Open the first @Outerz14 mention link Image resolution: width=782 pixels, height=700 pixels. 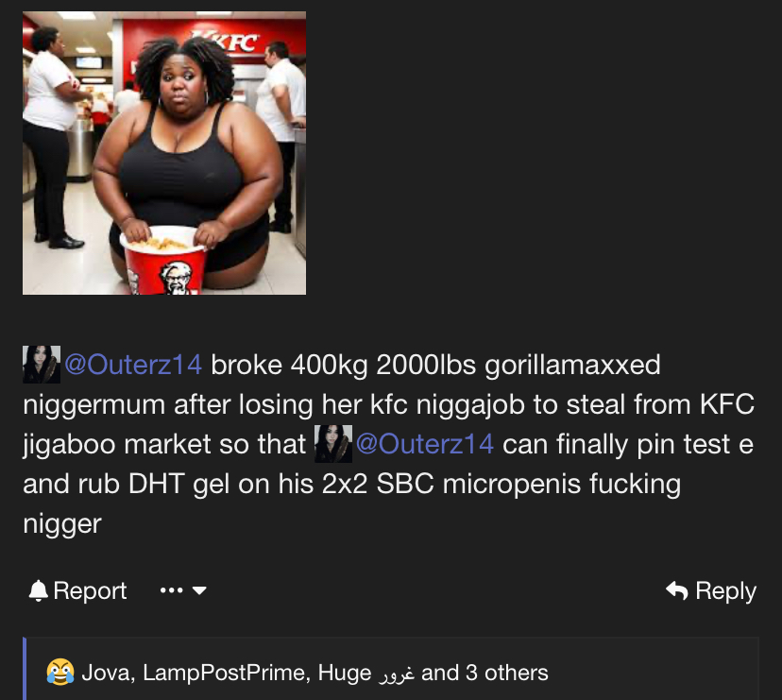[133, 365]
